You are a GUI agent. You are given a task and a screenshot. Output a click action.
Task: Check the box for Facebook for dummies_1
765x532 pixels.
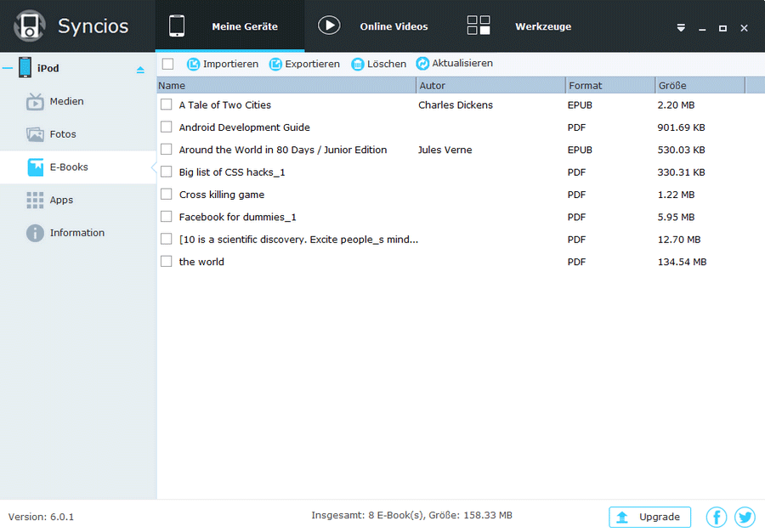click(167, 217)
